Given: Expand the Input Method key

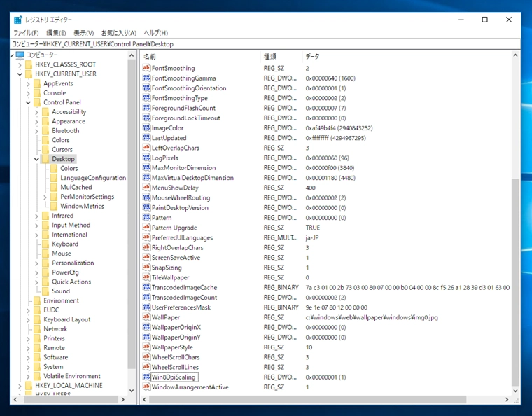Looking at the screenshot, I should pyautogui.click(x=36, y=226).
